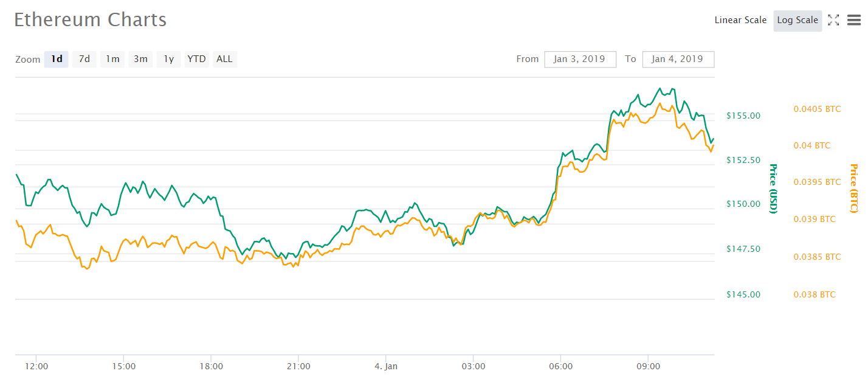The width and height of the screenshot is (868, 382).
Task: Select the 1d zoom range
Action: click(57, 59)
